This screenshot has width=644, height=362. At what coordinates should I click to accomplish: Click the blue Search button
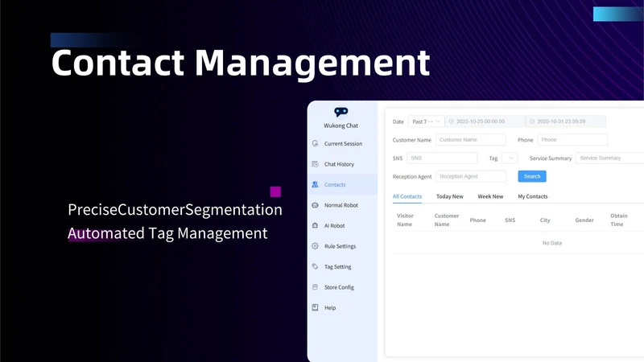pyautogui.click(x=532, y=176)
